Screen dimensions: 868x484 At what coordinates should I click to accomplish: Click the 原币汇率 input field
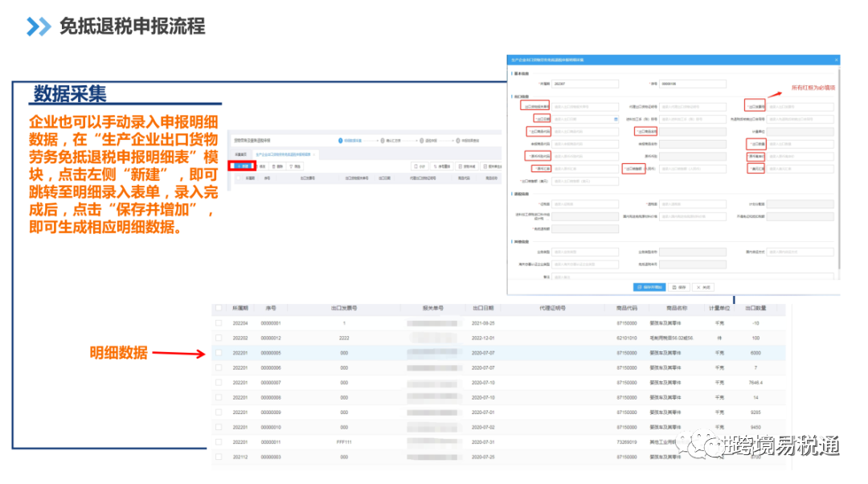pos(585,169)
